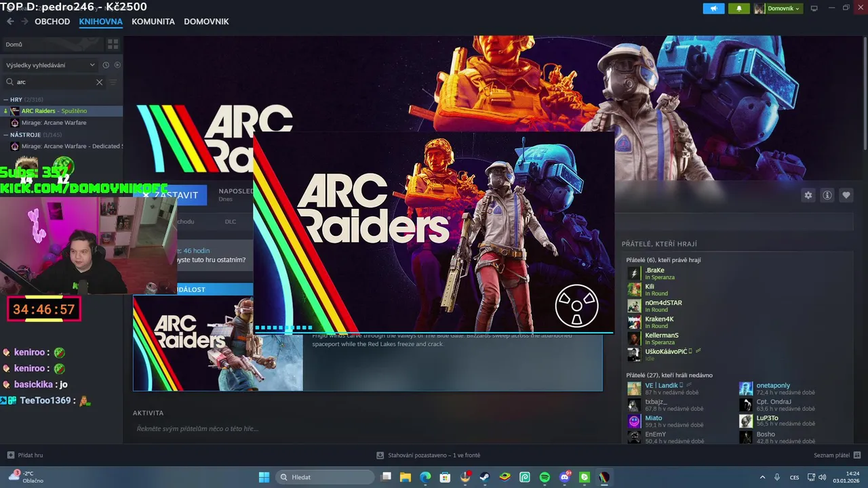Add ARC Raiders to favorites heart

(846, 195)
